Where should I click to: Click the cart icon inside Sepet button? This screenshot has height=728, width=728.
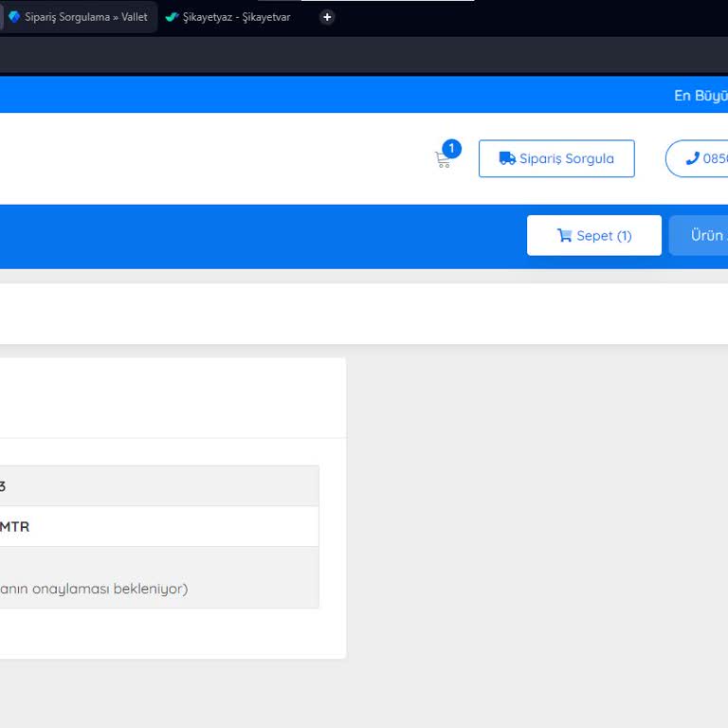pyautogui.click(x=564, y=235)
